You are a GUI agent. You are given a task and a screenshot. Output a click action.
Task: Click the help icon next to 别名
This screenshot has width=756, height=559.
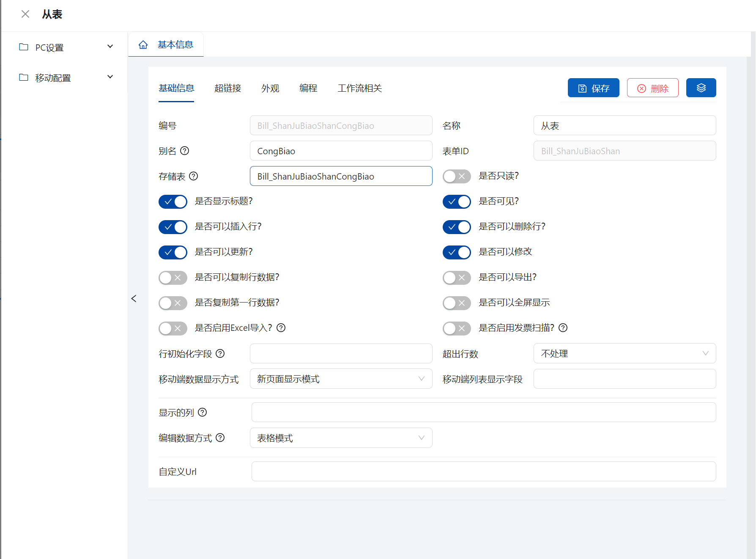[x=185, y=151]
